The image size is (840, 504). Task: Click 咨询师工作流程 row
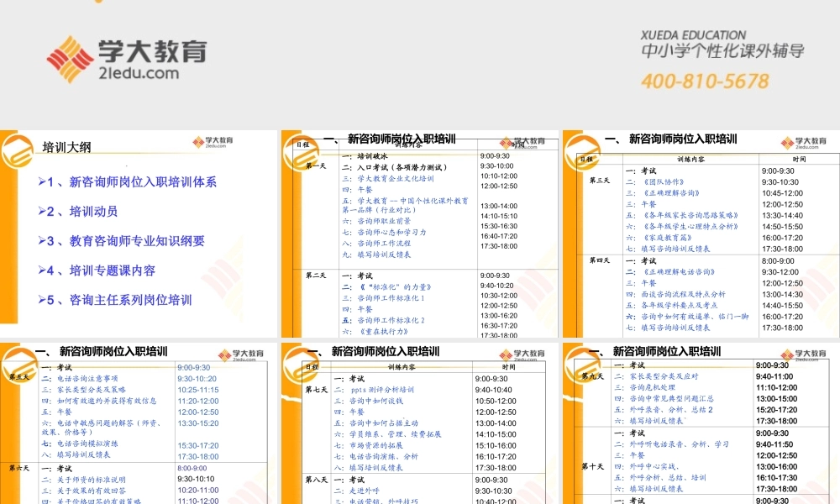376,244
